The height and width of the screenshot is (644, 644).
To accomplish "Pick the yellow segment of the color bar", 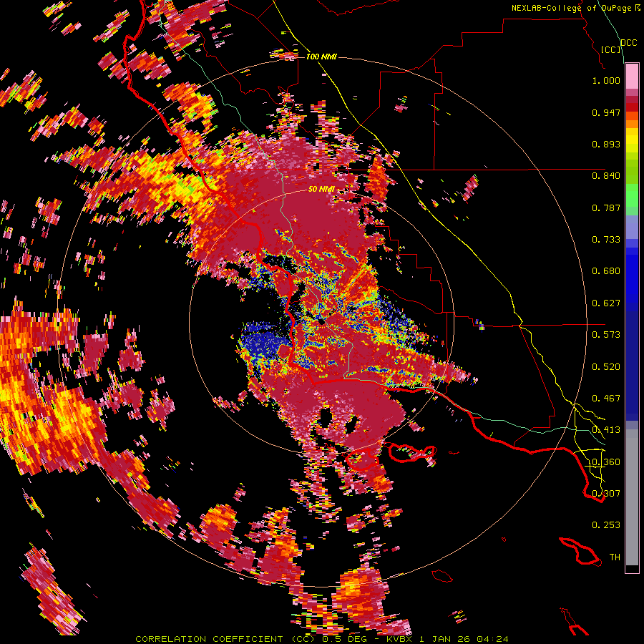I will coord(632,140).
